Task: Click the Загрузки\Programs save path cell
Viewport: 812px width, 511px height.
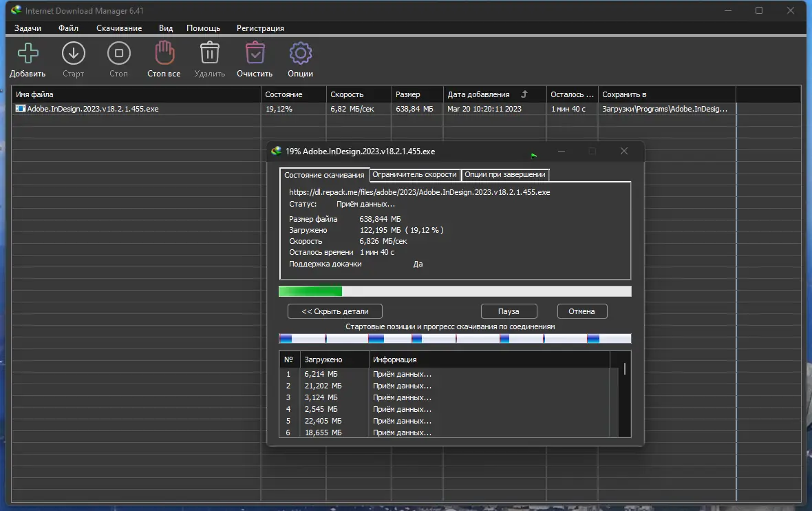Action: (665, 109)
